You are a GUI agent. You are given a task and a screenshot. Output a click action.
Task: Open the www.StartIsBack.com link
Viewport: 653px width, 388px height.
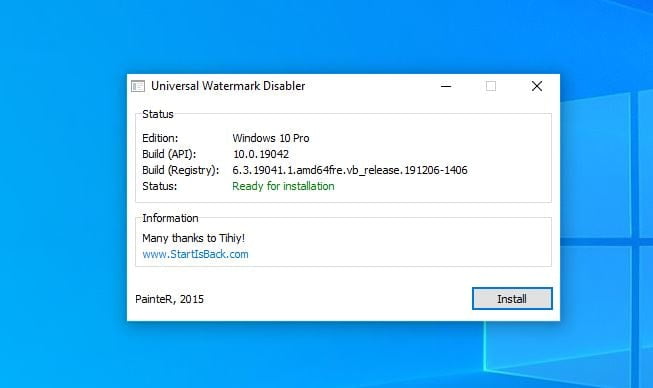coord(195,254)
